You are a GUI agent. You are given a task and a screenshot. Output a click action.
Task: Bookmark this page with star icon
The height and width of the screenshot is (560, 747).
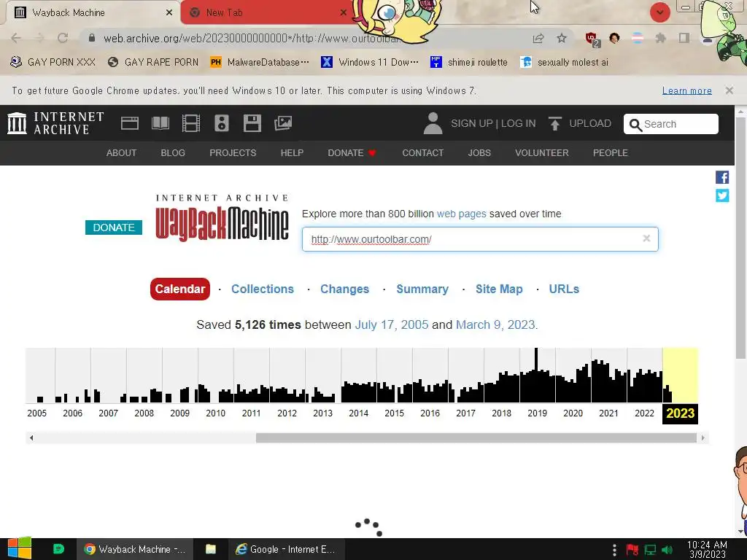coord(562,38)
